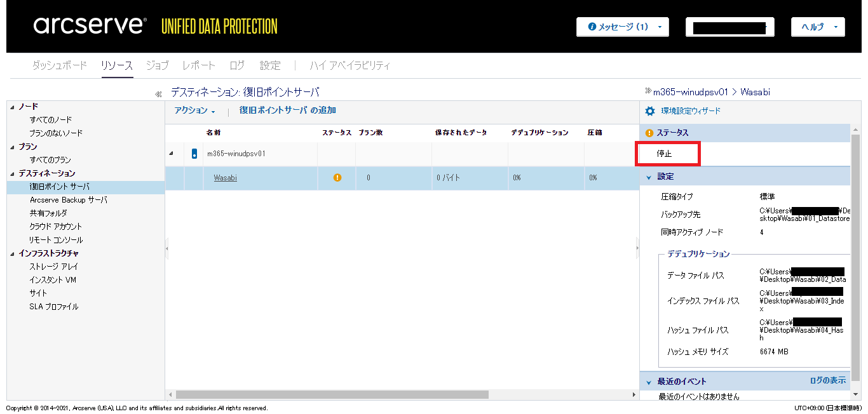Image resolution: width=868 pixels, height=414 pixels.
Task: Select Arcserve Backup サーバ in the tree
Action: coord(69,200)
